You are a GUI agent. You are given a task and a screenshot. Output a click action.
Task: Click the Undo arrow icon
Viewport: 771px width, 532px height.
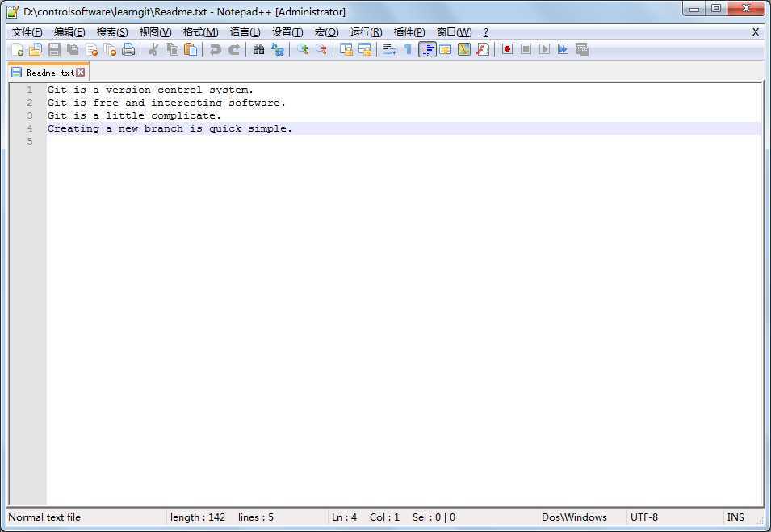215,49
